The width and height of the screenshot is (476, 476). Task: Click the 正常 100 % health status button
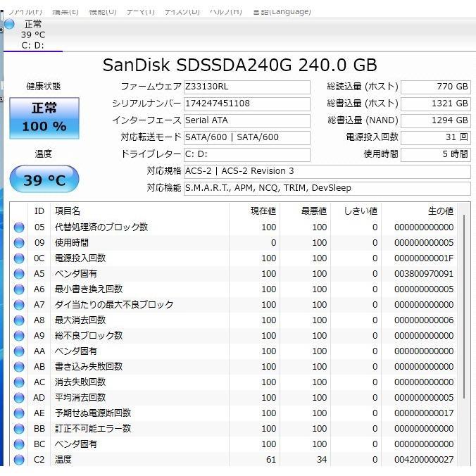[44, 118]
